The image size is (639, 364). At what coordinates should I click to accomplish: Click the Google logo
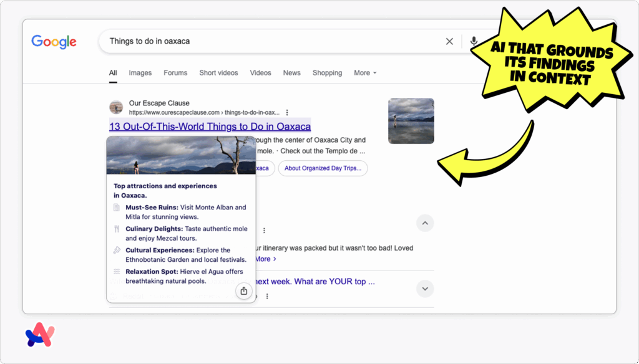tap(54, 42)
